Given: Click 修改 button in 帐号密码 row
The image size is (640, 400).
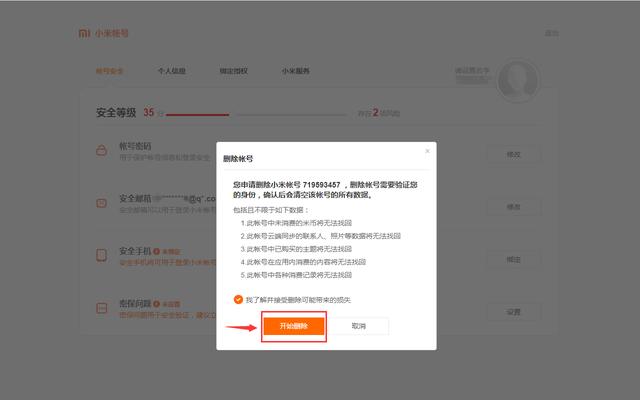Looking at the screenshot, I should [513, 155].
